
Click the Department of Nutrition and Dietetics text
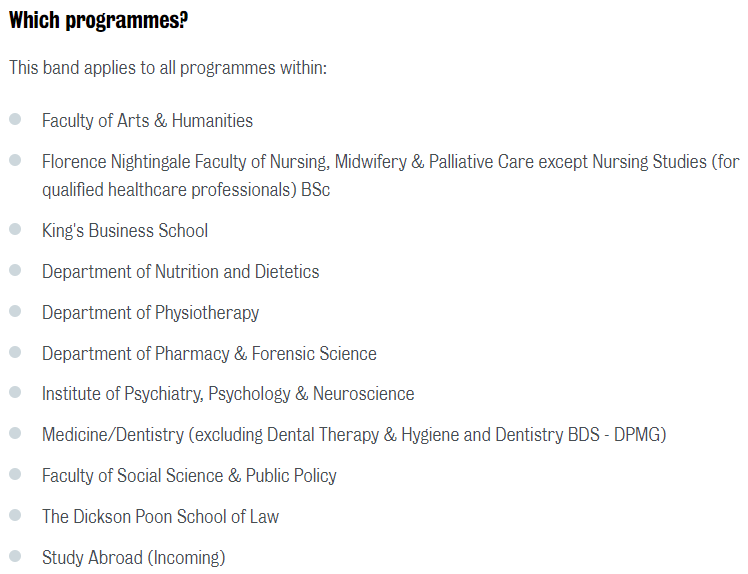[181, 272]
